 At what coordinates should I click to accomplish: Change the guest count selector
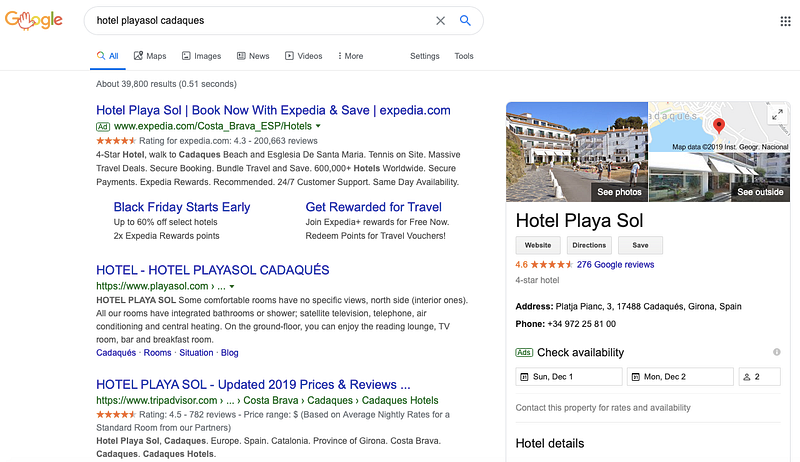760,377
